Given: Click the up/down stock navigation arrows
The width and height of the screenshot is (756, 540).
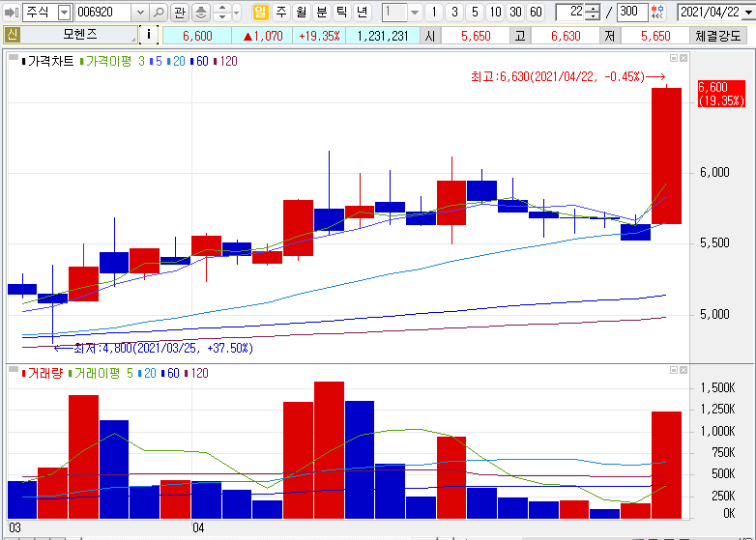Looking at the screenshot, I should [221, 13].
